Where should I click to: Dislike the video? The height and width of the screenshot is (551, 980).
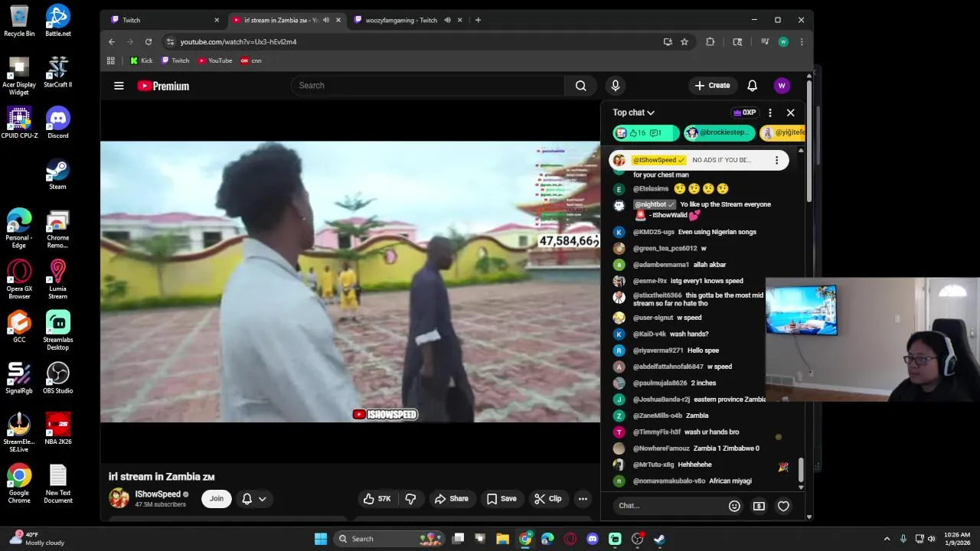[411, 499]
